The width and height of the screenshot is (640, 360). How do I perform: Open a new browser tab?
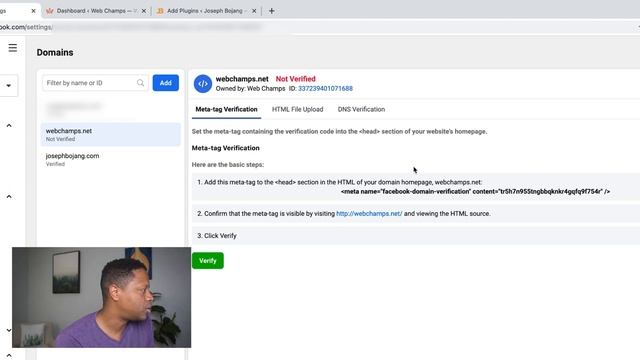(271, 11)
